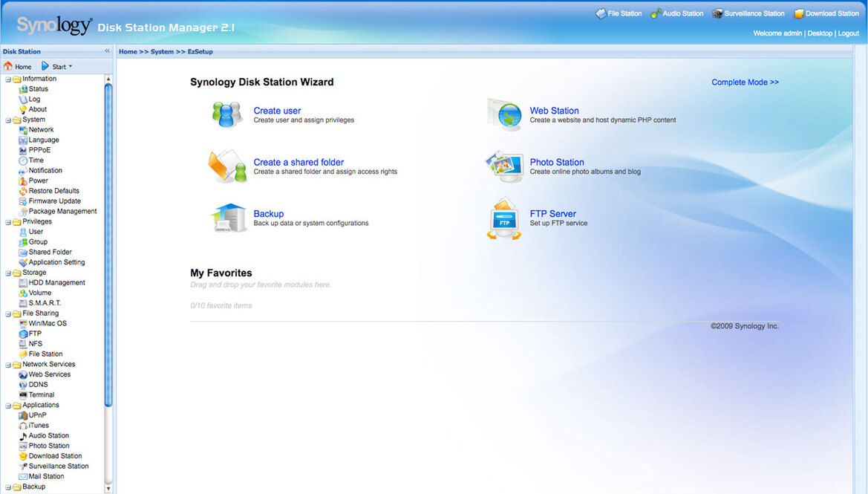Open Application Setting tree item

point(56,262)
